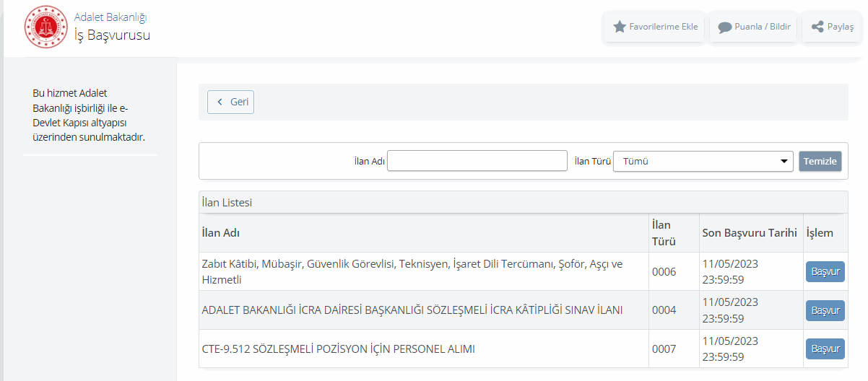This screenshot has height=381, width=868.
Task: Select the CTE-9.512 Sözleşmeli Pozisyon row
Action: [x=338, y=349]
